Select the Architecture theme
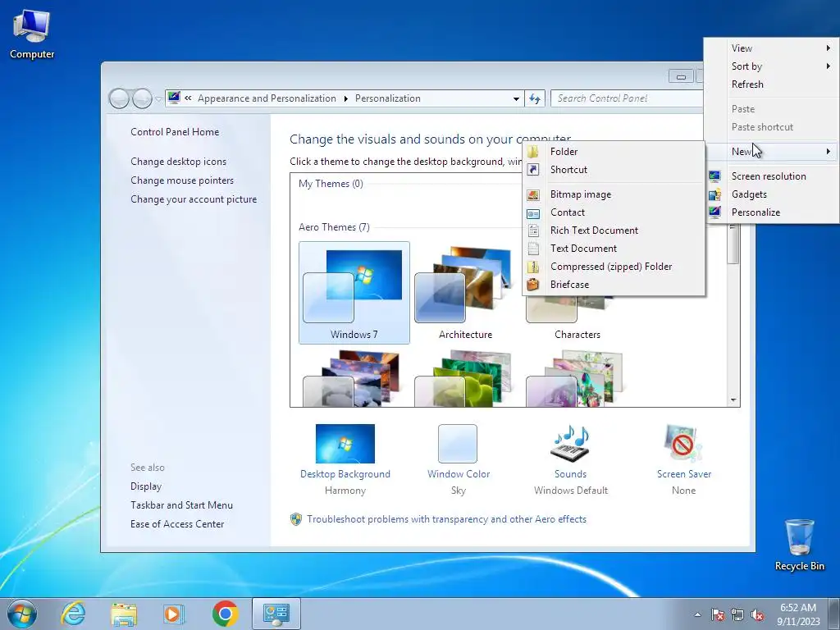The width and height of the screenshot is (840, 630). pyautogui.click(x=466, y=293)
